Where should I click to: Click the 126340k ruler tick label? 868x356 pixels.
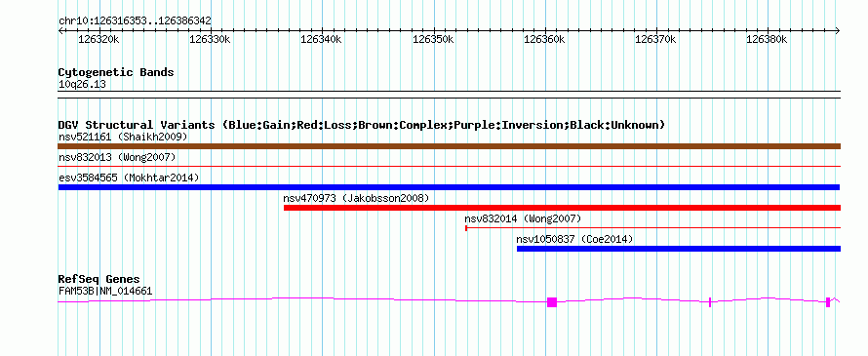(321, 39)
